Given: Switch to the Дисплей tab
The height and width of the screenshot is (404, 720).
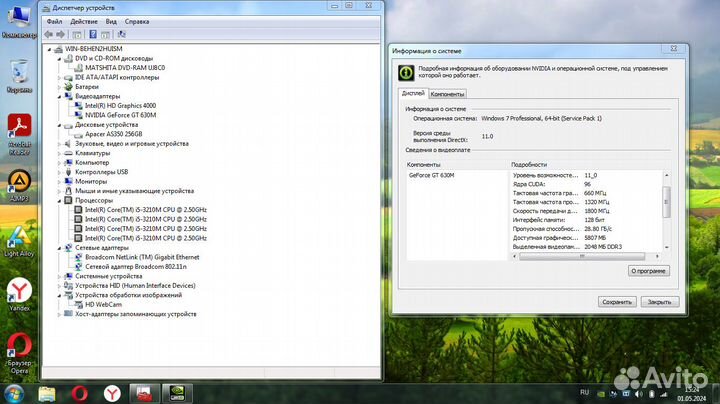Looking at the screenshot, I should pyautogui.click(x=413, y=93).
